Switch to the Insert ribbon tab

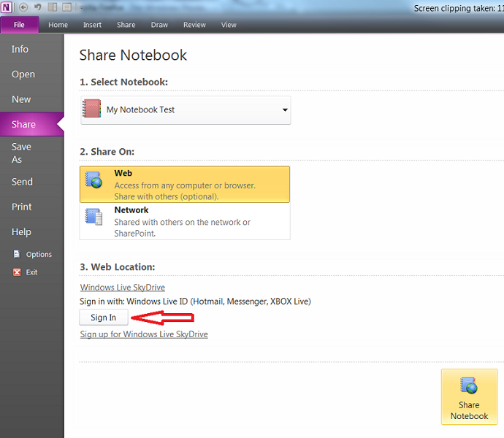click(x=92, y=25)
